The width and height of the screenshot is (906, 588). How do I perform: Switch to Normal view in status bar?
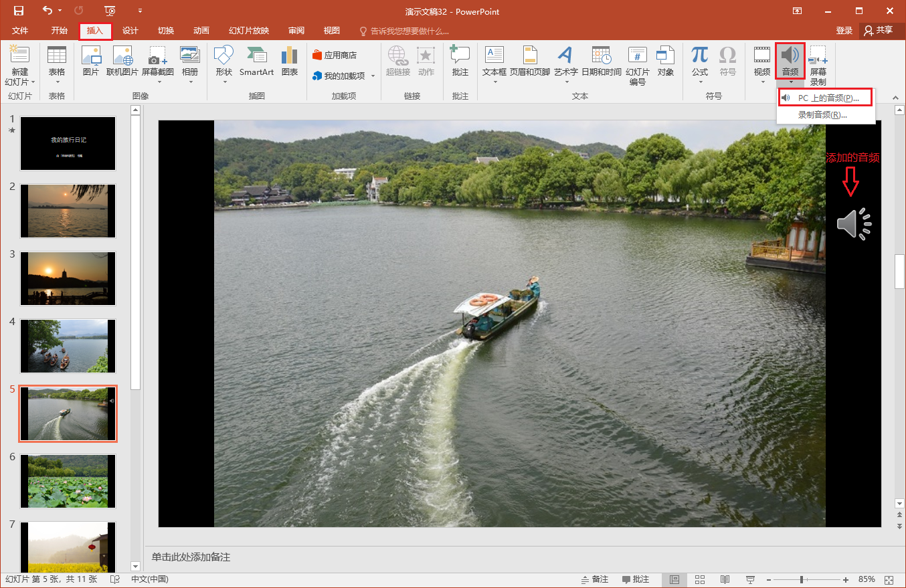(674, 579)
